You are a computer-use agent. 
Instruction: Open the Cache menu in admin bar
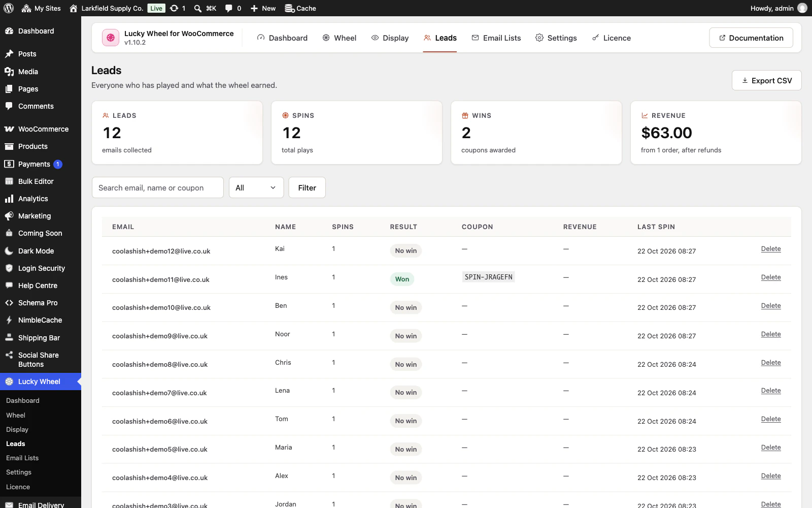[300, 8]
